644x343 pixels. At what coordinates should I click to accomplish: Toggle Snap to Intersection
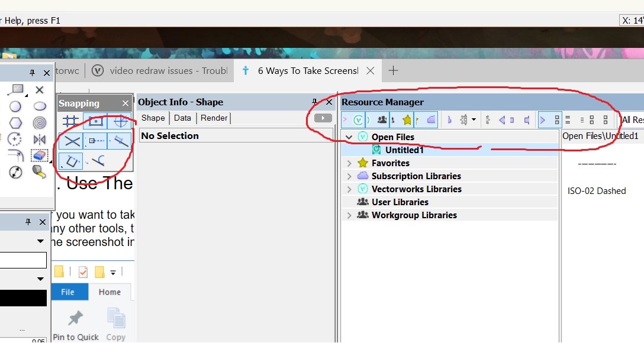[x=71, y=141]
